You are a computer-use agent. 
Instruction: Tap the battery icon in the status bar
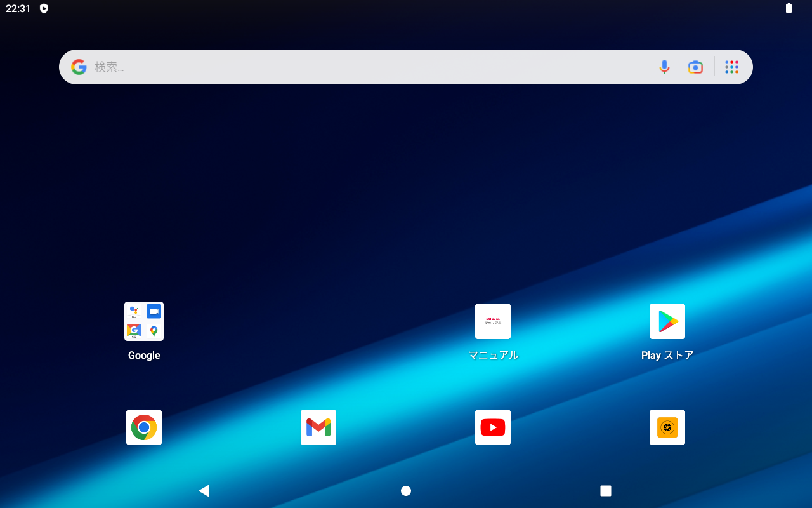point(789,8)
